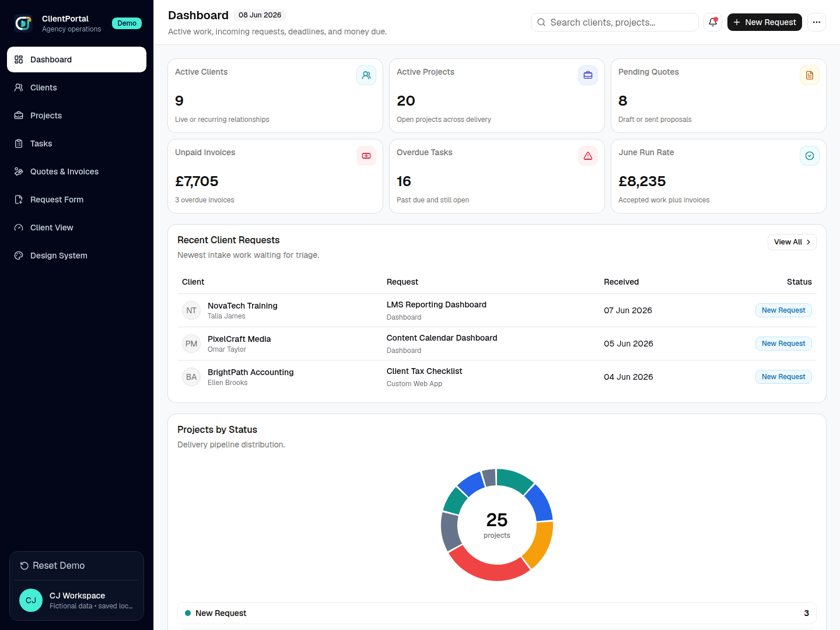Open the Request Form page
840x630 pixels.
pos(76,199)
